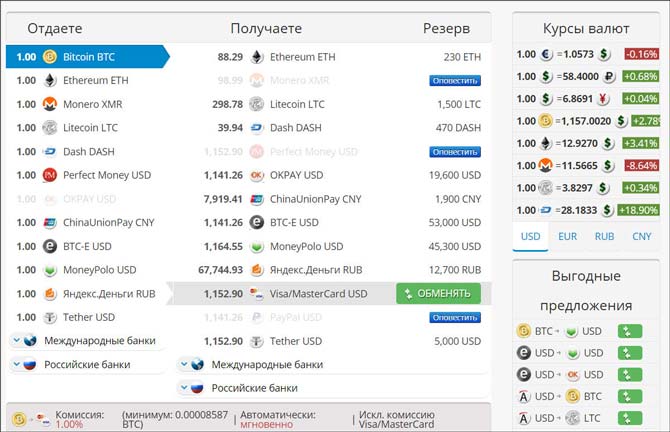Click the +3.41% Ethereum rate change badge
Viewport: 670px width, 432px height.
click(641, 143)
